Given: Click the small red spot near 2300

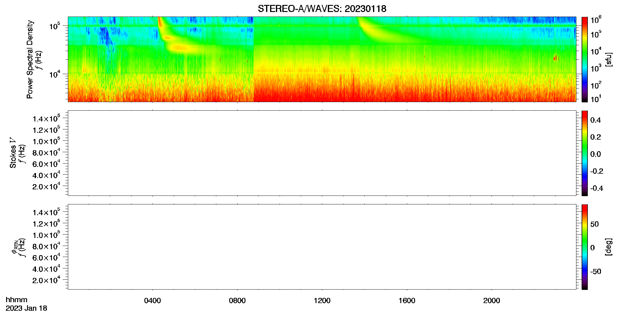Looking at the screenshot, I should point(555,58).
